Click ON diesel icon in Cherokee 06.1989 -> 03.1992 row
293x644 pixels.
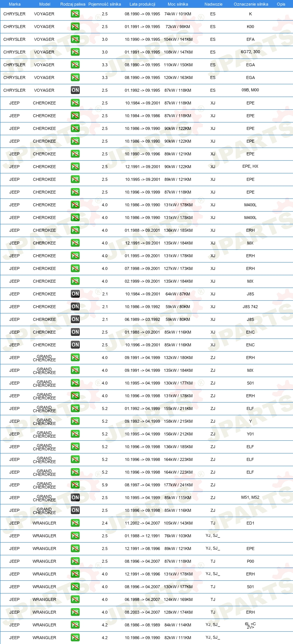pyautogui.click(x=75, y=319)
